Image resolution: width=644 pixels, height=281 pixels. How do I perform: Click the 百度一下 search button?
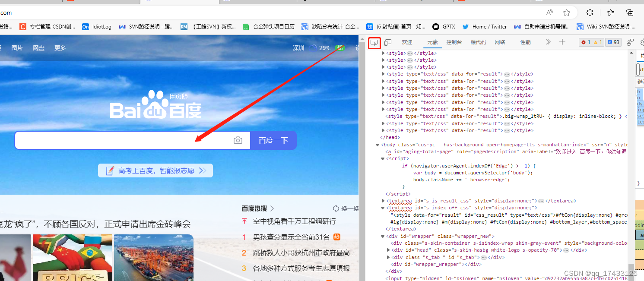click(x=273, y=140)
